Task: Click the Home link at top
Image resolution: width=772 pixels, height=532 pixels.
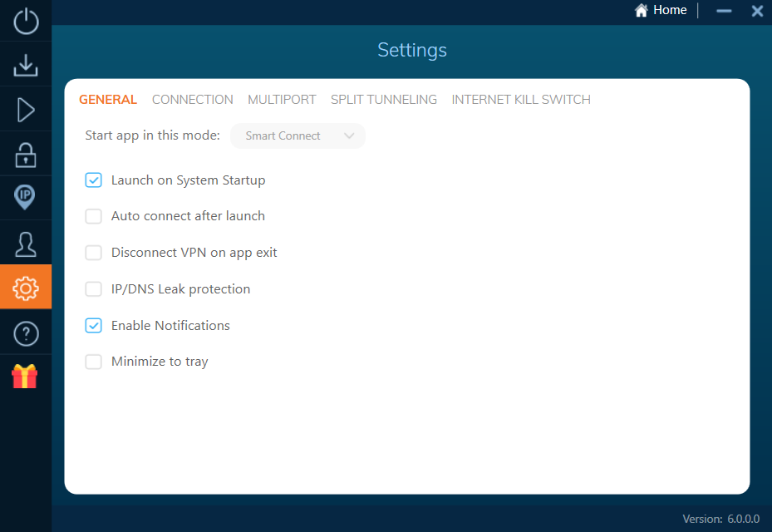Action: click(x=661, y=10)
